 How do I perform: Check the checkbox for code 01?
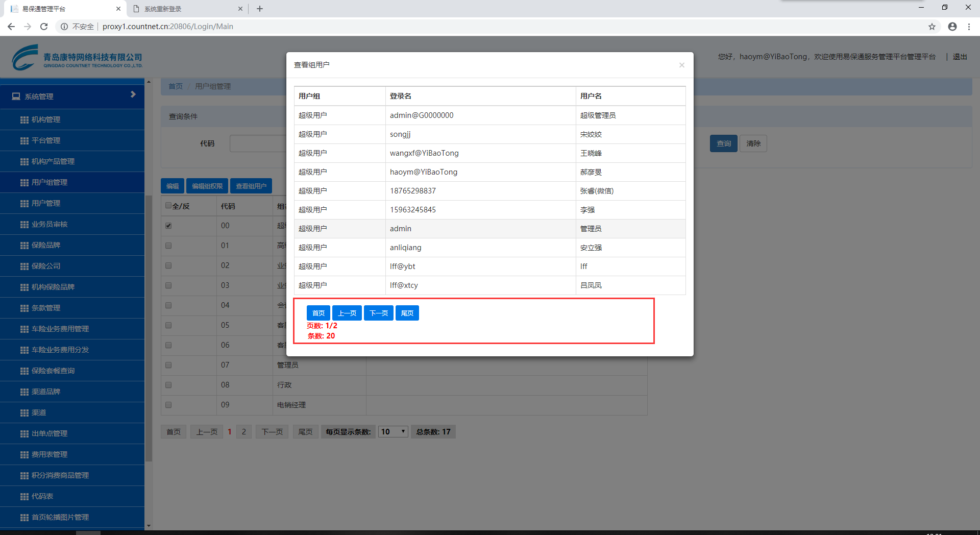point(168,246)
